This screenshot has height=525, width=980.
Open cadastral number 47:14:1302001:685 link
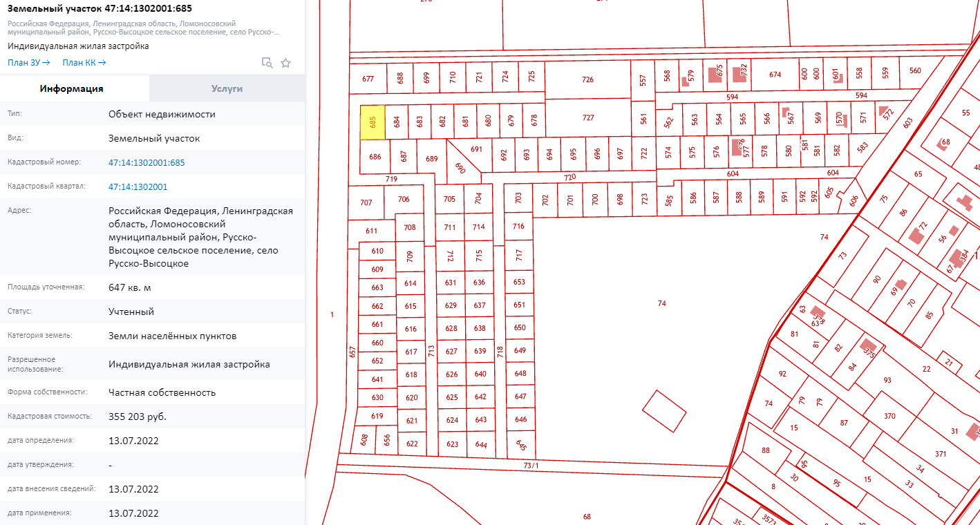[147, 162]
